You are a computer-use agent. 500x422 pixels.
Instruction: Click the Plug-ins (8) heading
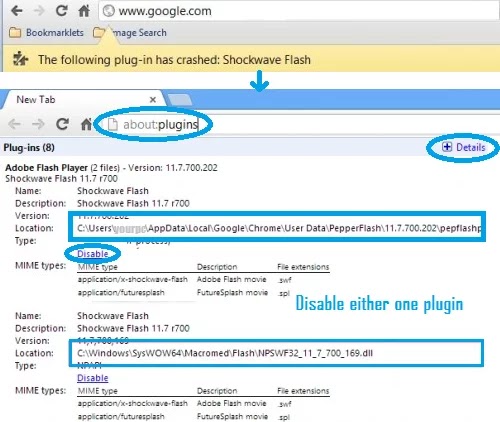tap(29, 147)
